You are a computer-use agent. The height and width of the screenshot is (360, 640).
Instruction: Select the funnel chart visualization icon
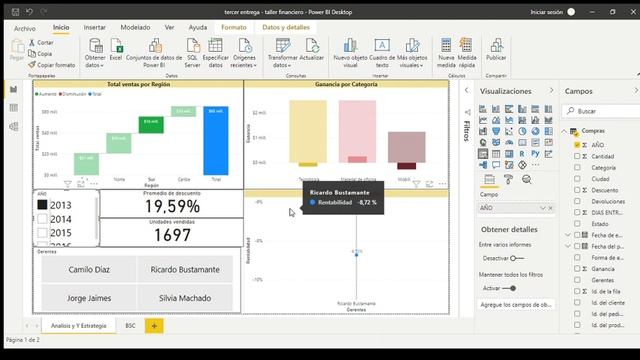pyautogui.click(x=496, y=131)
